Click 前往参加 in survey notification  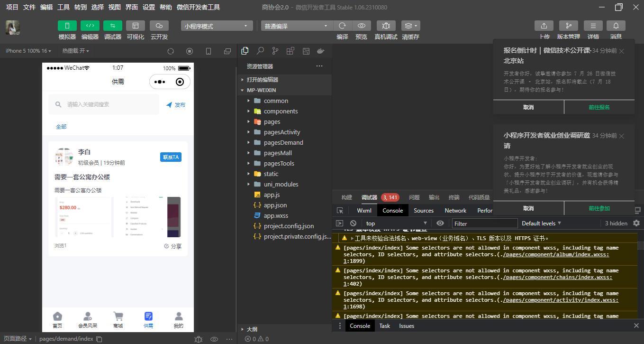pyautogui.click(x=599, y=208)
